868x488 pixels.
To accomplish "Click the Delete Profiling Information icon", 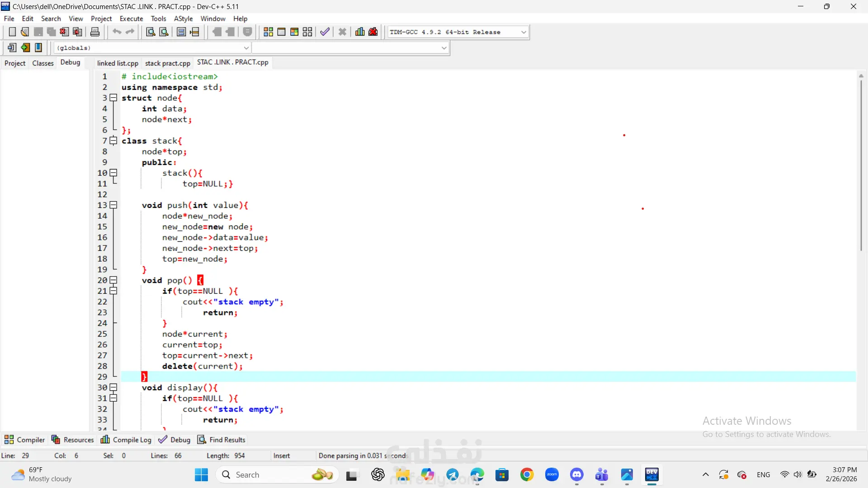I will 373,32.
